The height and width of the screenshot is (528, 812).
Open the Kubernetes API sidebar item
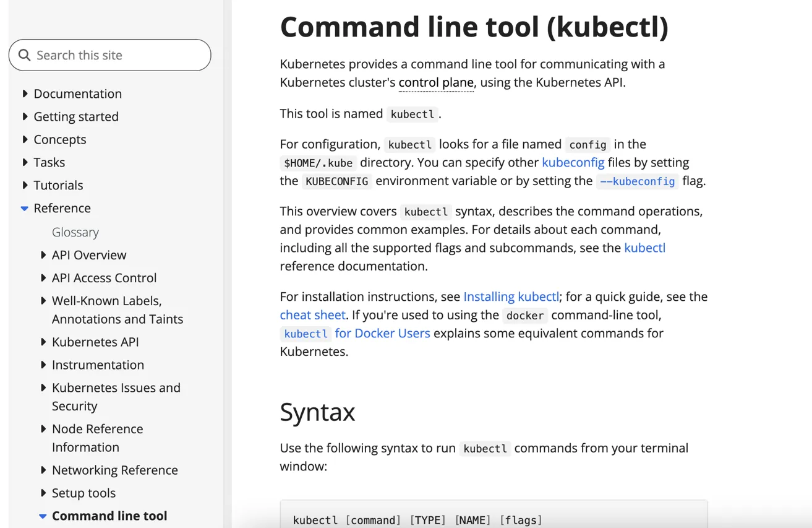(x=95, y=342)
